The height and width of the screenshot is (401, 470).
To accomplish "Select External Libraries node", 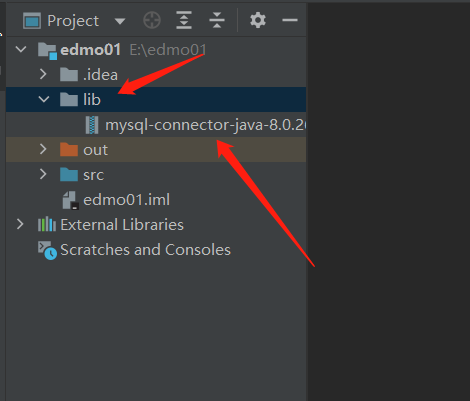I will click(156, 225).
